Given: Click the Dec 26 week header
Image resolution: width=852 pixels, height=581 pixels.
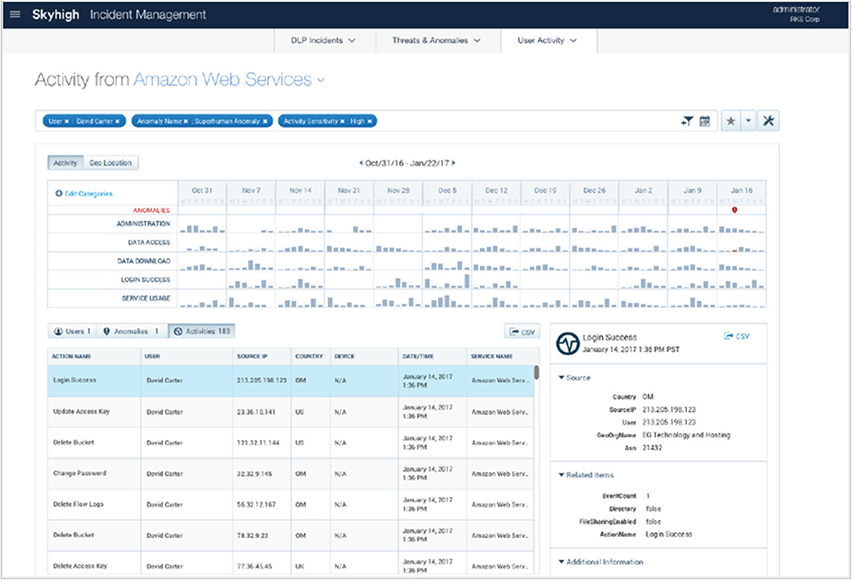Looking at the screenshot, I should point(594,191).
